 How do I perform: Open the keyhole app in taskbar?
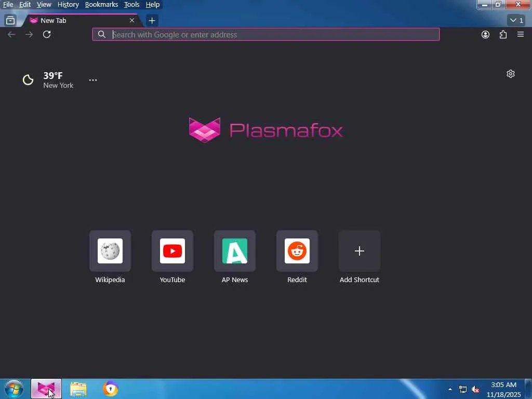click(110, 389)
